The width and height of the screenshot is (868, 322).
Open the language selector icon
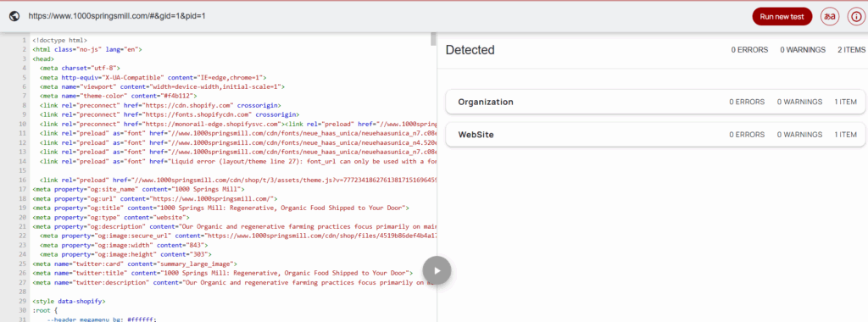(x=829, y=17)
